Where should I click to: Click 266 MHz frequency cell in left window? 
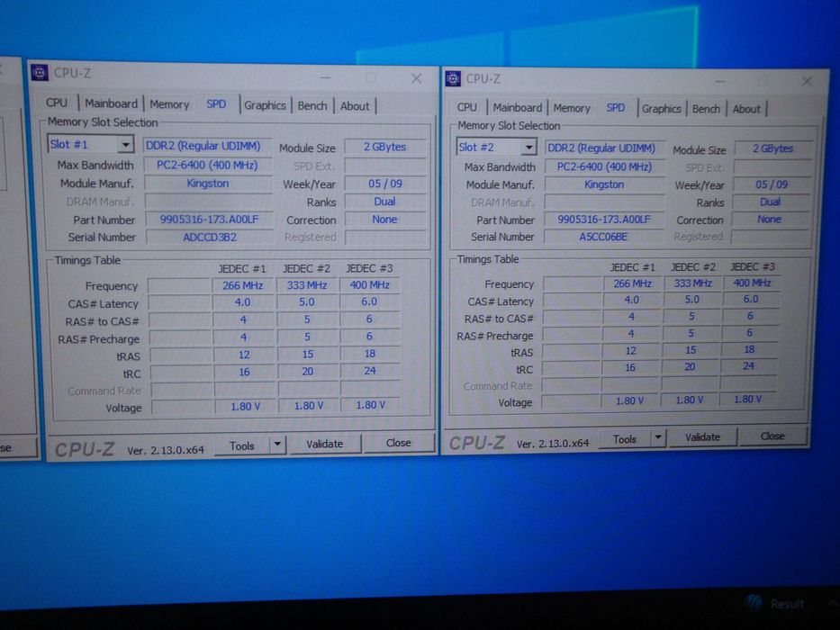coord(243,285)
